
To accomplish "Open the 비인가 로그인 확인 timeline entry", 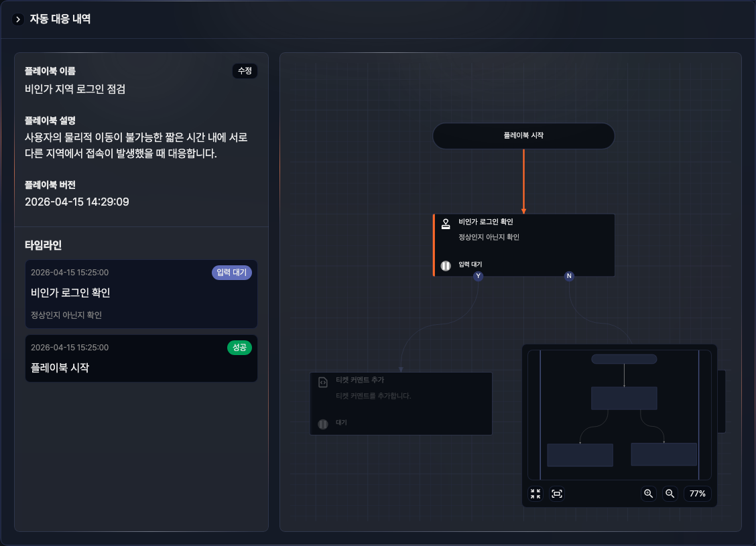I will pyautogui.click(x=141, y=294).
